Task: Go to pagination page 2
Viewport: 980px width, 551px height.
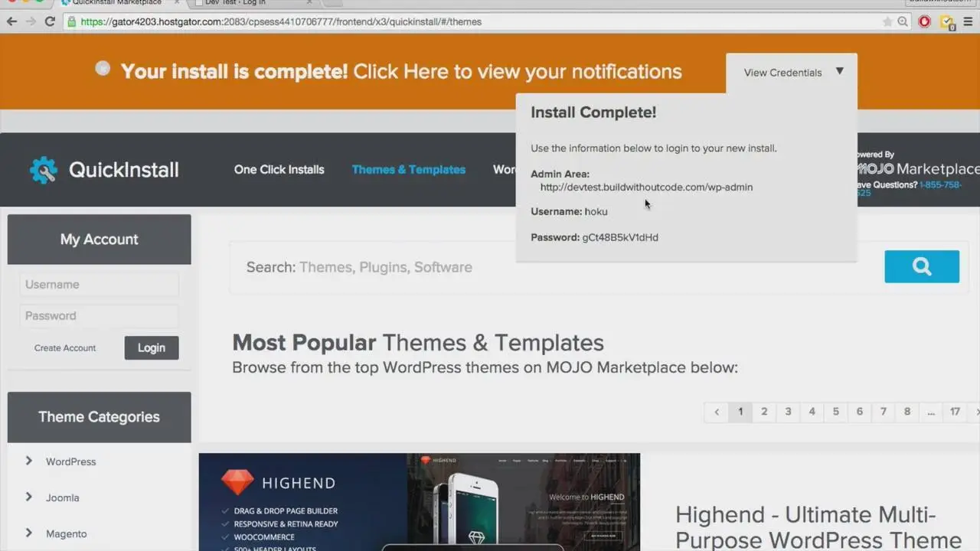Action: pos(764,412)
